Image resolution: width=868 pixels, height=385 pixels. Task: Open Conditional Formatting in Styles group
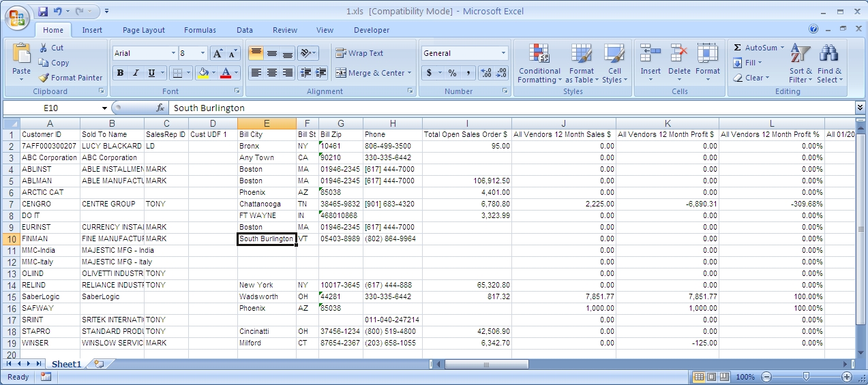[x=539, y=65]
